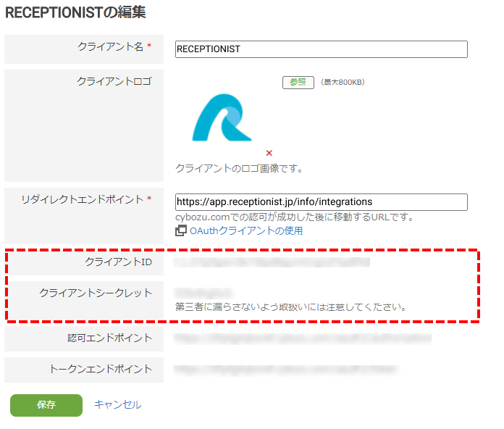Image resolution: width=504 pixels, height=429 pixels.
Task: Click the キャンセル link
Action: pyautogui.click(x=117, y=405)
